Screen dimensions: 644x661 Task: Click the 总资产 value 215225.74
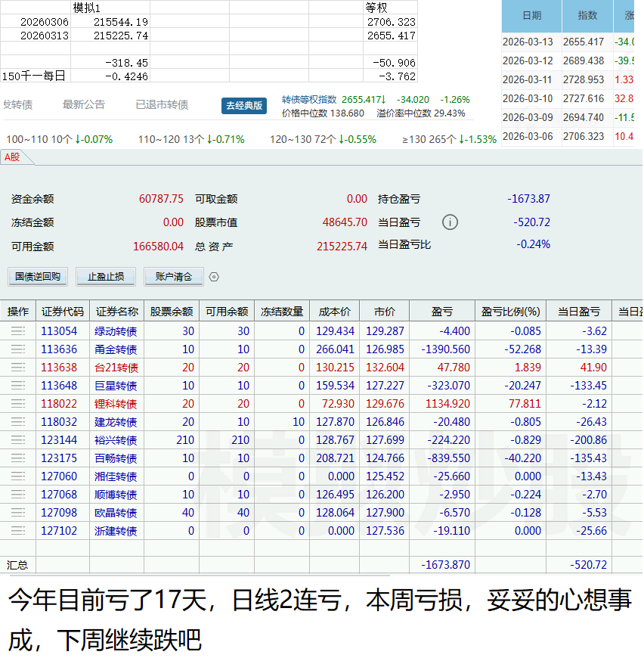(x=342, y=247)
